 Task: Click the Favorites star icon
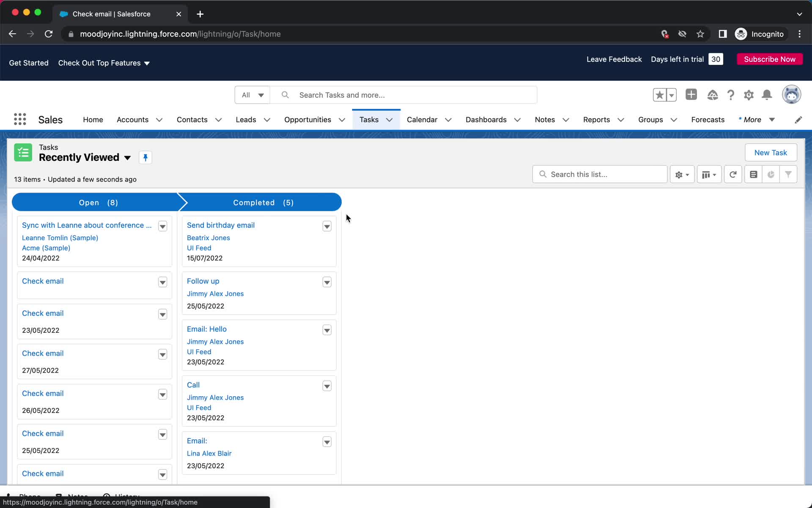tap(659, 95)
